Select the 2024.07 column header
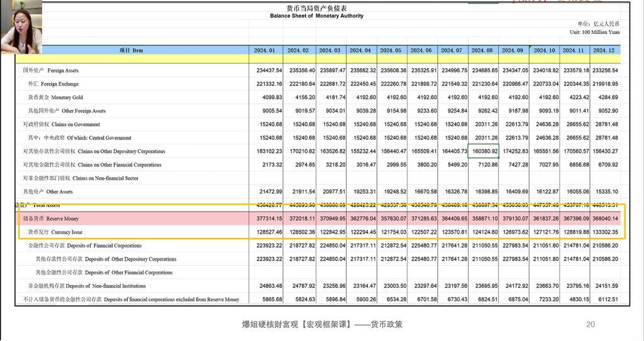The width and height of the screenshot is (644, 341). 452,50
